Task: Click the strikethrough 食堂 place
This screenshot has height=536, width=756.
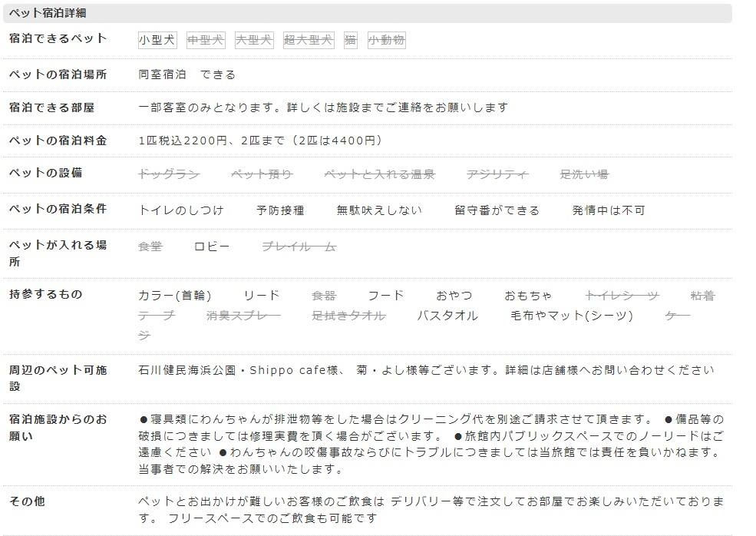Action: click(150, 246)
